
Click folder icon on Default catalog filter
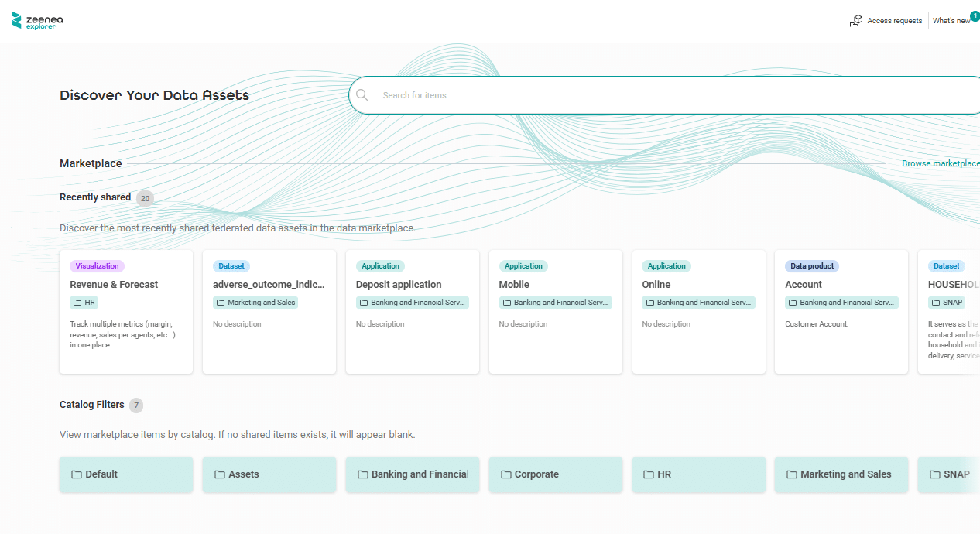[x=77, y=474]
